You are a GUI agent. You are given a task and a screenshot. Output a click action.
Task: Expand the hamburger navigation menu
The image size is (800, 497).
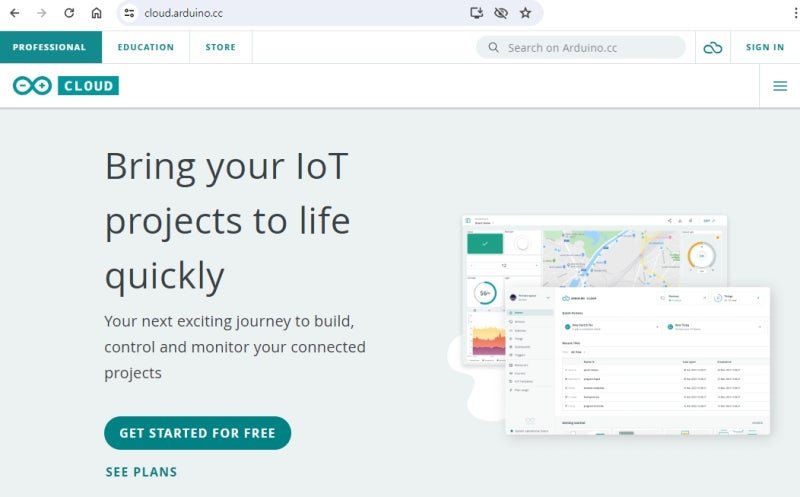click(780, 86)
